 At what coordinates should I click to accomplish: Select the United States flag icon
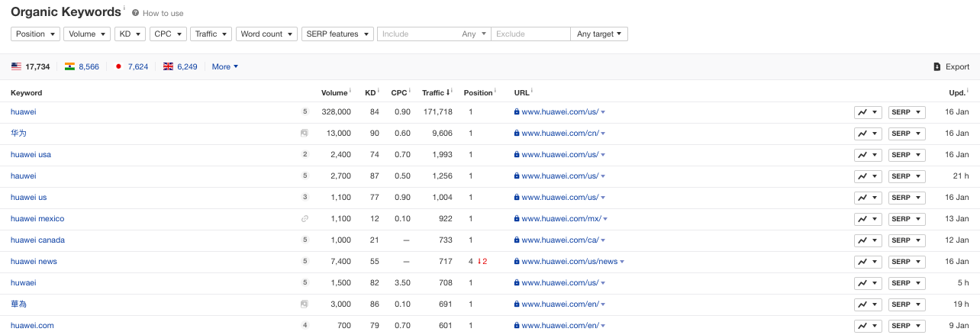click(16, 67)
